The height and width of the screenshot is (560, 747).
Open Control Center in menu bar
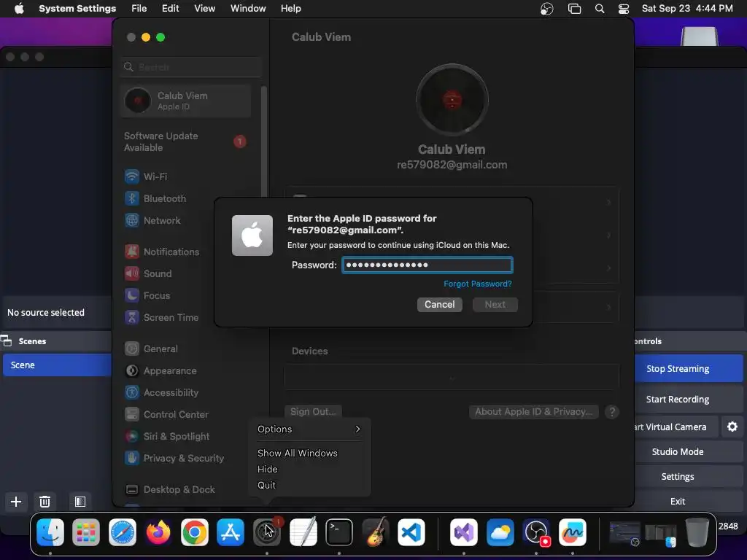click(624, 9)
